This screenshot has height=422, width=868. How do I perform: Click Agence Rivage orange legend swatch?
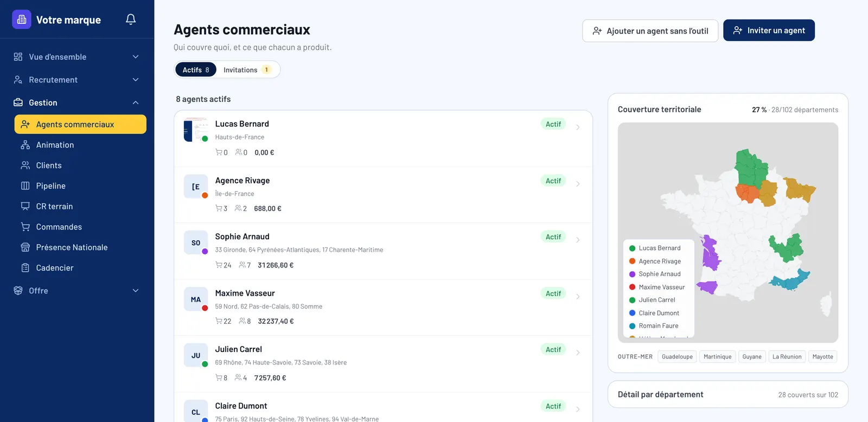(x=632, y=261)
